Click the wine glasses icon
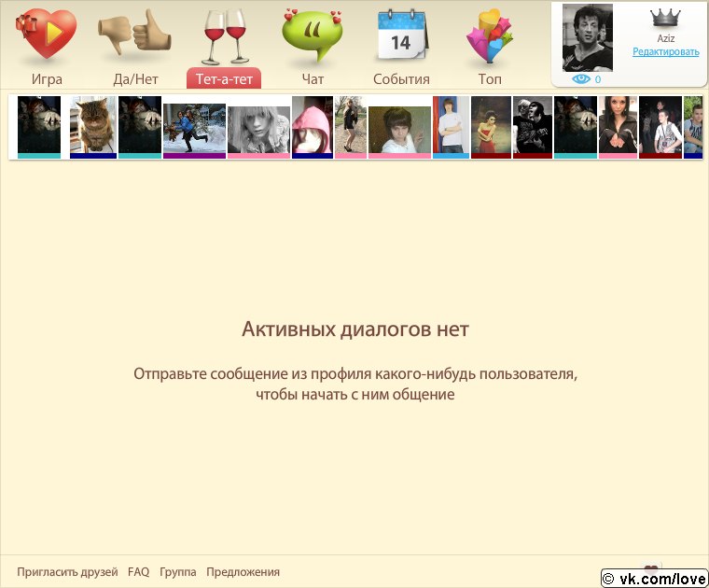The width and height of the screenshot is (709, 588). click(224, 35)
